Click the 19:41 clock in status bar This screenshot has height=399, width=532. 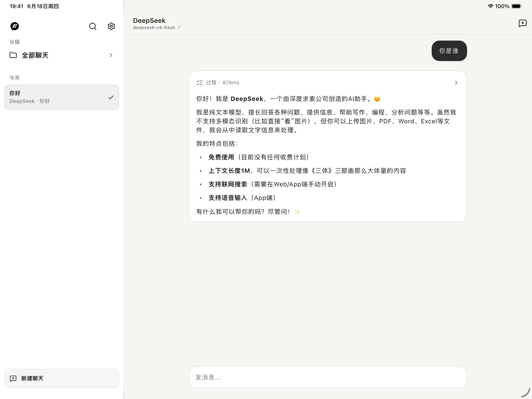click(17, 6)
